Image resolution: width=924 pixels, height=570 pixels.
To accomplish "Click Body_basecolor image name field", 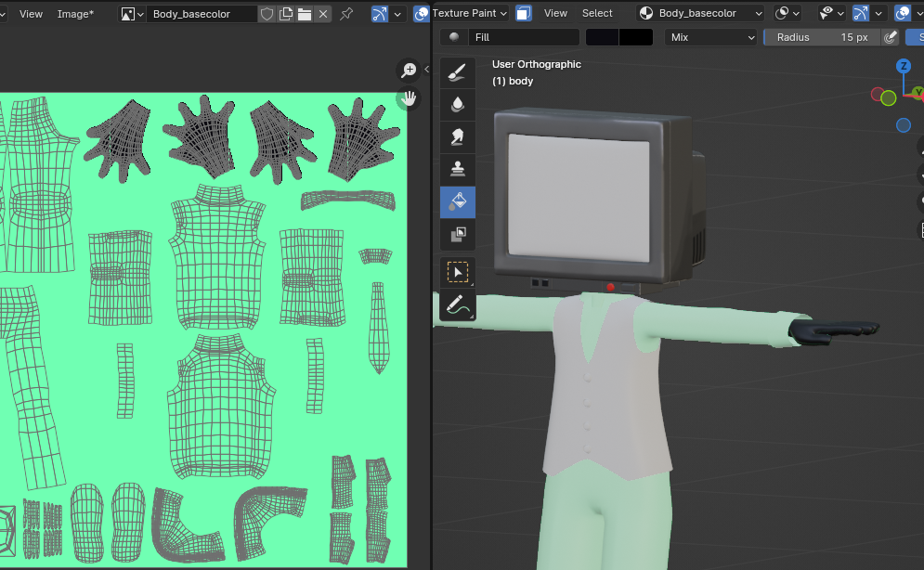I will (201, 14).
